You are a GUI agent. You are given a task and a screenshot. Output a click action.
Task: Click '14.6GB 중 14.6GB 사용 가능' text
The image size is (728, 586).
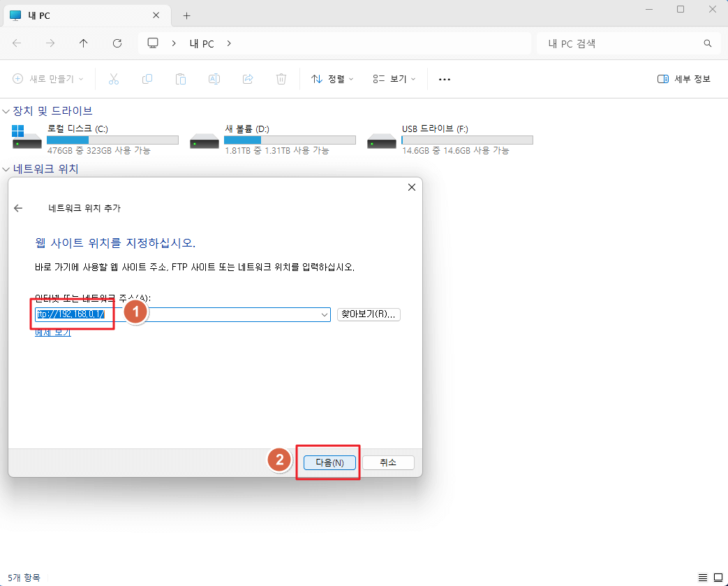tap(456, 151)
